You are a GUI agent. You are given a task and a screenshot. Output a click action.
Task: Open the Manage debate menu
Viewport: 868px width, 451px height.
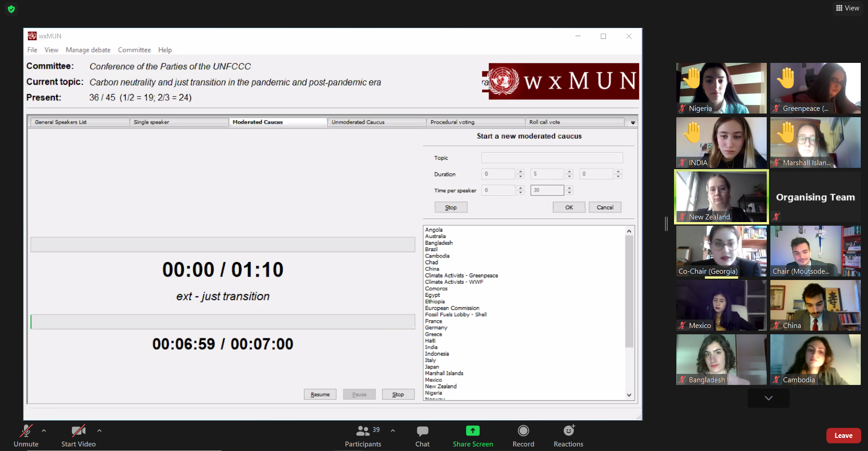click(88, 50)
